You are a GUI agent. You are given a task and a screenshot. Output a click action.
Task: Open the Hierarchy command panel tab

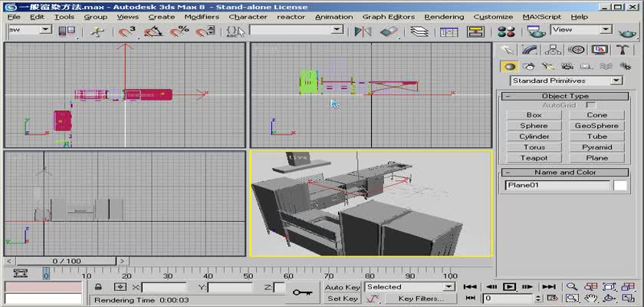[552, 50]
